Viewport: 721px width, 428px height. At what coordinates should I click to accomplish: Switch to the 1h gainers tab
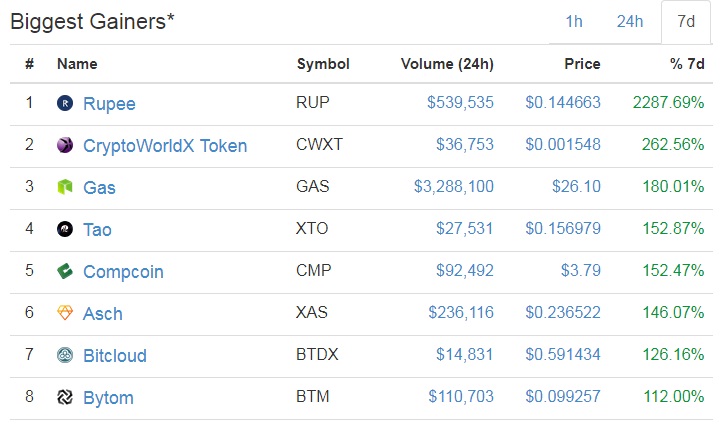(574, 22)
